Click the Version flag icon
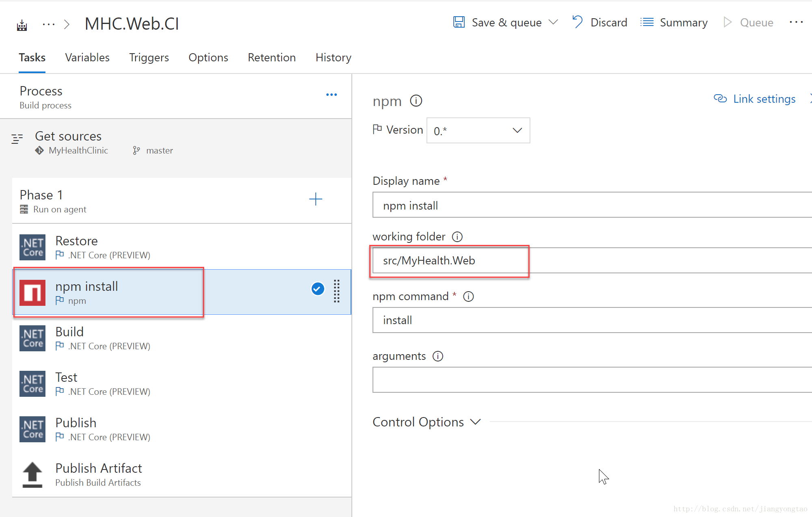Screen dimensions: 812x517 (377, 129)
